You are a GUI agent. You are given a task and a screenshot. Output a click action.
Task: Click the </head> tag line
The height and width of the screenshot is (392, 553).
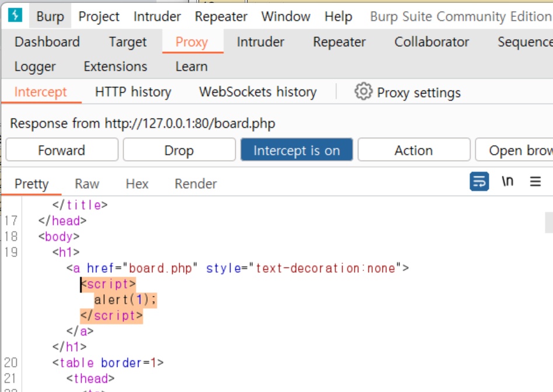point(62,221)
